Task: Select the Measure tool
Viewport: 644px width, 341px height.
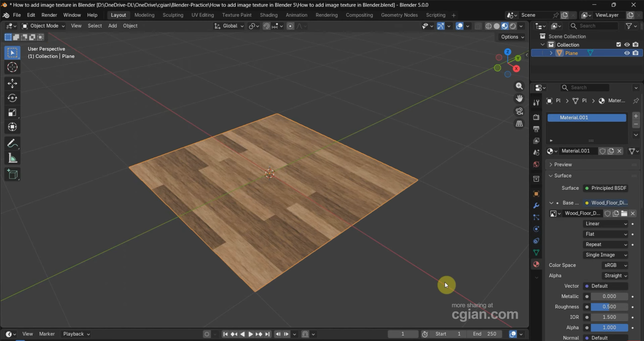Action: 12,158
